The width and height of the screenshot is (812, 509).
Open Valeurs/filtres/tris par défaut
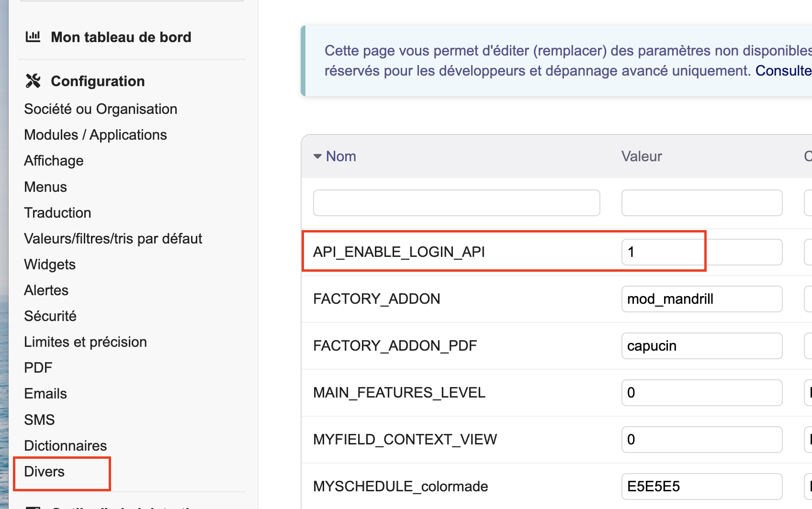pyautogui.click(x=113, y=238)
